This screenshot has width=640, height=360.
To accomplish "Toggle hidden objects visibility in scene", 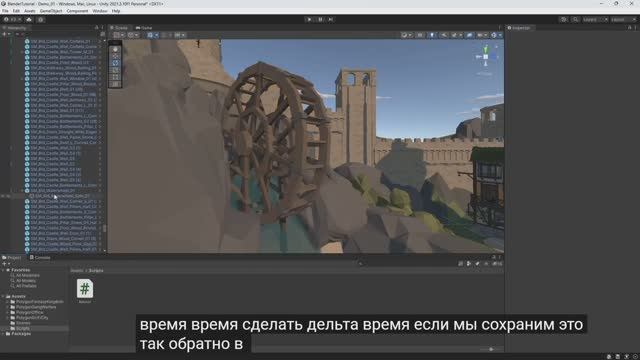I will pos(470,35).
